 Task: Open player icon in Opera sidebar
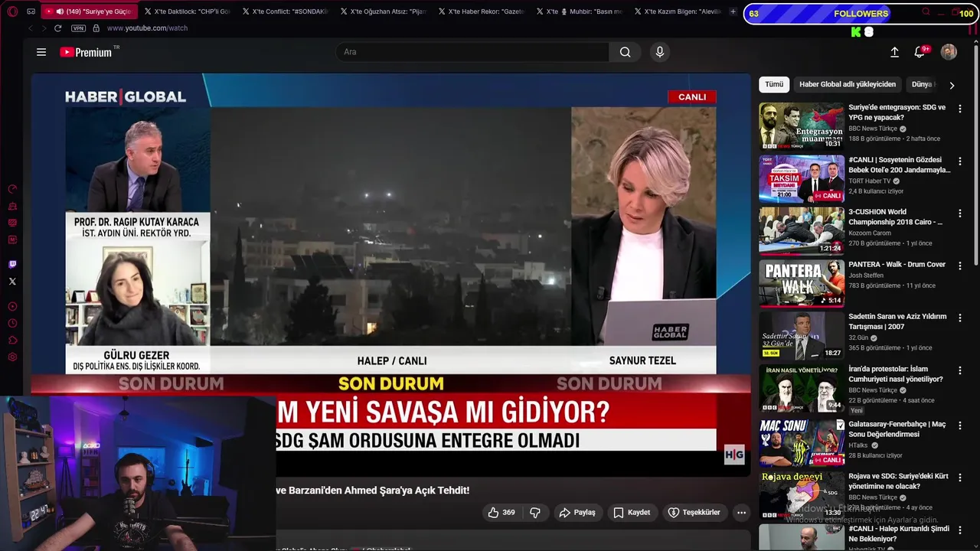pyautogui.click(x=12, y=307)
